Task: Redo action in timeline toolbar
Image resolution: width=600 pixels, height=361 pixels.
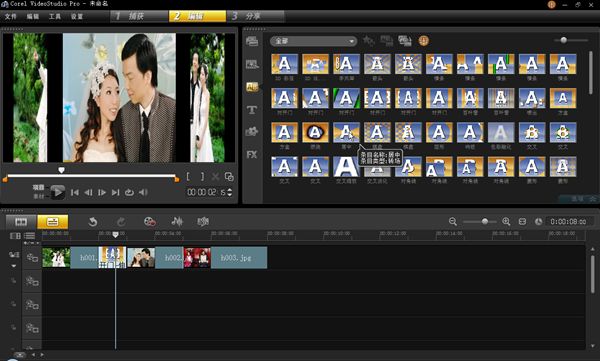Action: (121, 222)
